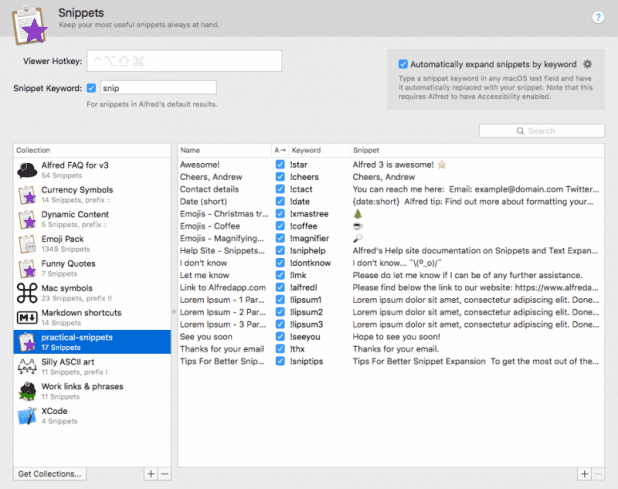Remove selected collection with minus button
Viewport: 618px width, 489px height.
(165, 474)
